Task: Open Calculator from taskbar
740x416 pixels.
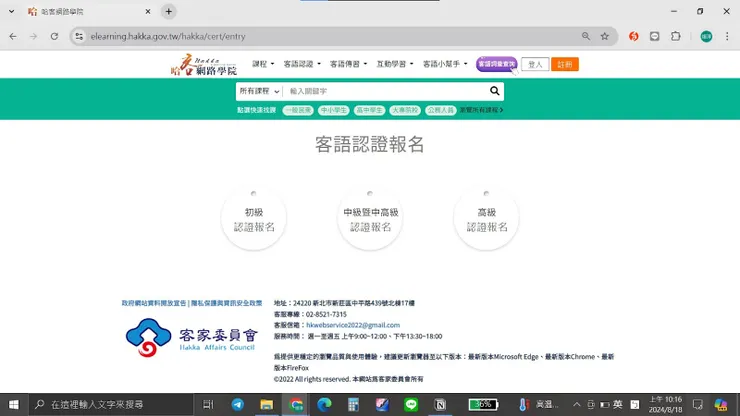Action: [x=353, y=405]
